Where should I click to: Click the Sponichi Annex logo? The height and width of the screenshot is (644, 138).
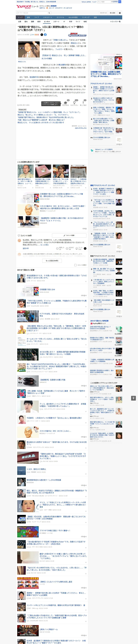tap(77, 35)
